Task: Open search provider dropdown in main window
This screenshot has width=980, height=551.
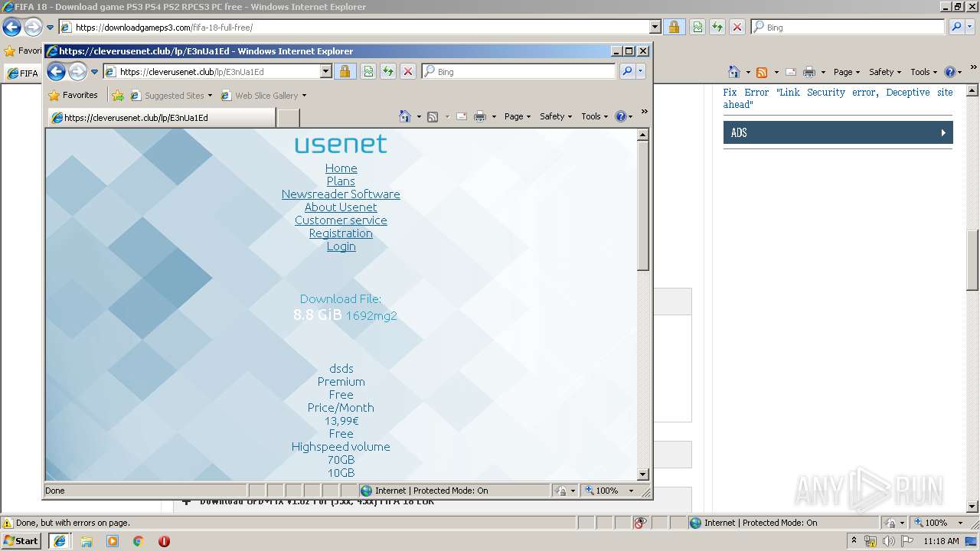Action: tap(969, 27)
